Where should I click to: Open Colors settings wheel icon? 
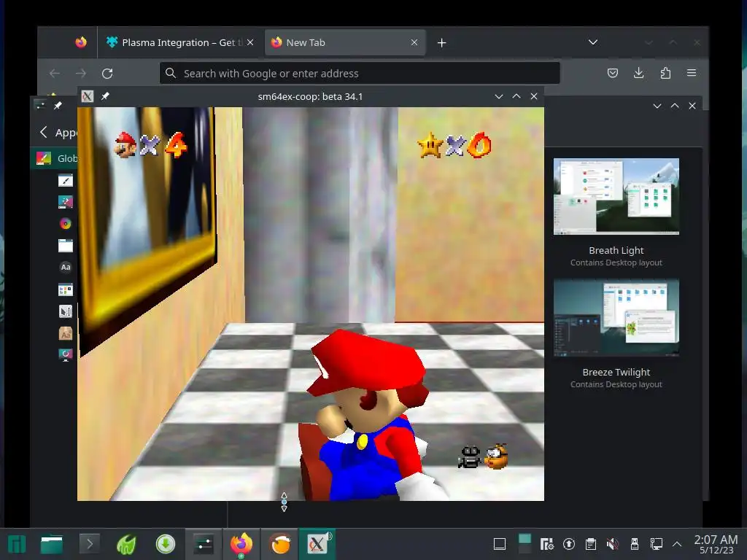click(x=65, y=223)
